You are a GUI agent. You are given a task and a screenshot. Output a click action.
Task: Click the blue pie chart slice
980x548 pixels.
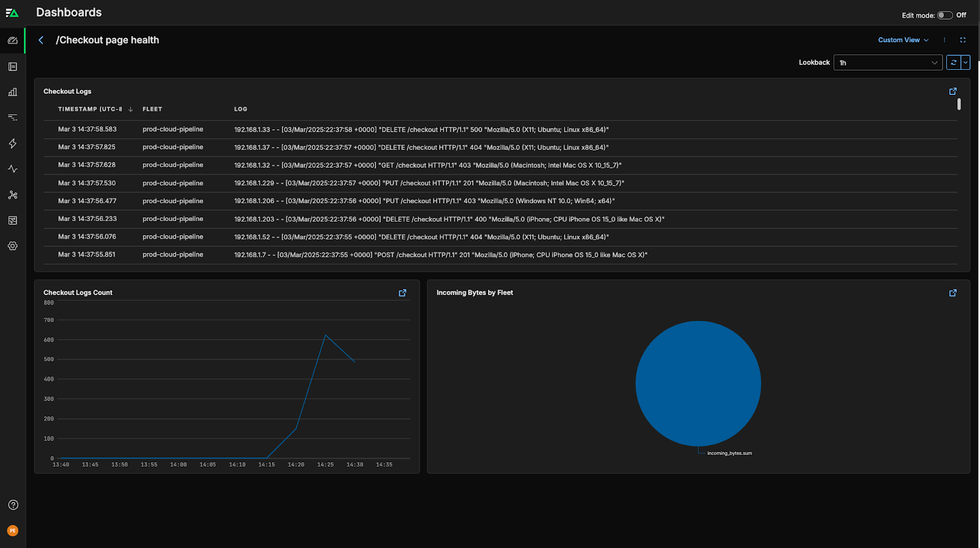pyautogui.click(x=698, y=383)
